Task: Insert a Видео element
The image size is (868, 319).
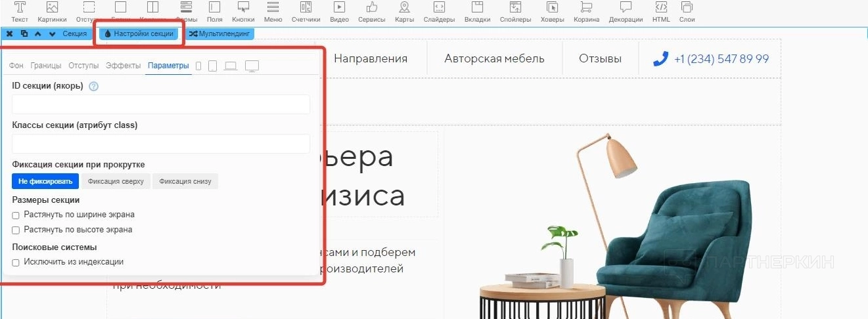Action: tap(339, 12)
